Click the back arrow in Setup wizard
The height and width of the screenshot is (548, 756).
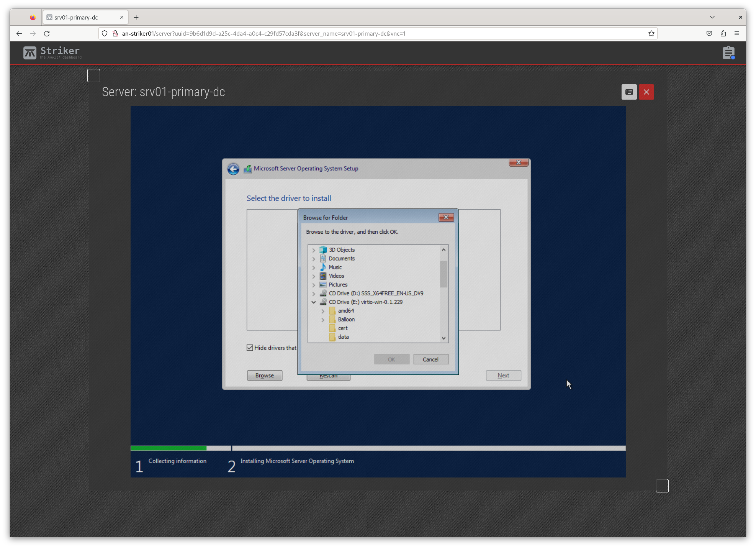(x=233, y=169)
